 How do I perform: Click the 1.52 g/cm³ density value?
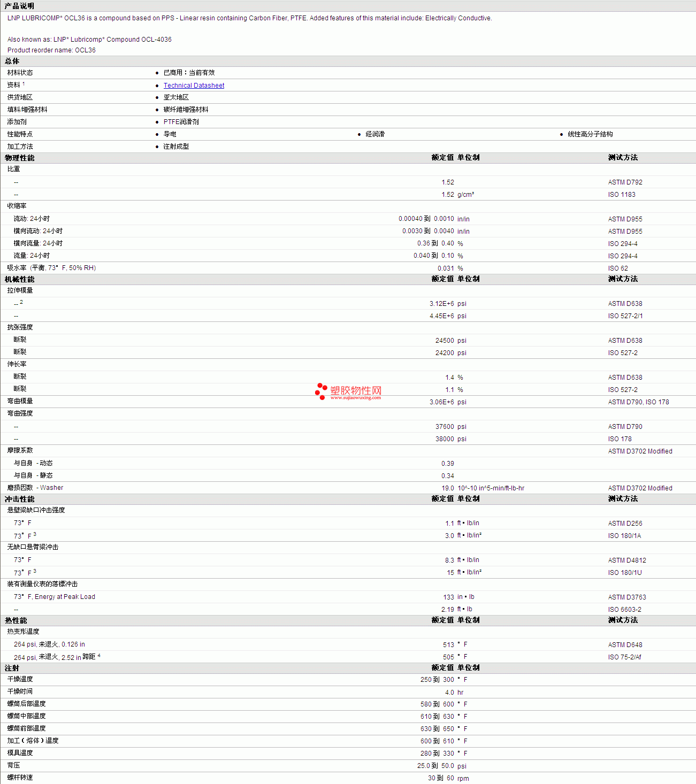[458, 195]
